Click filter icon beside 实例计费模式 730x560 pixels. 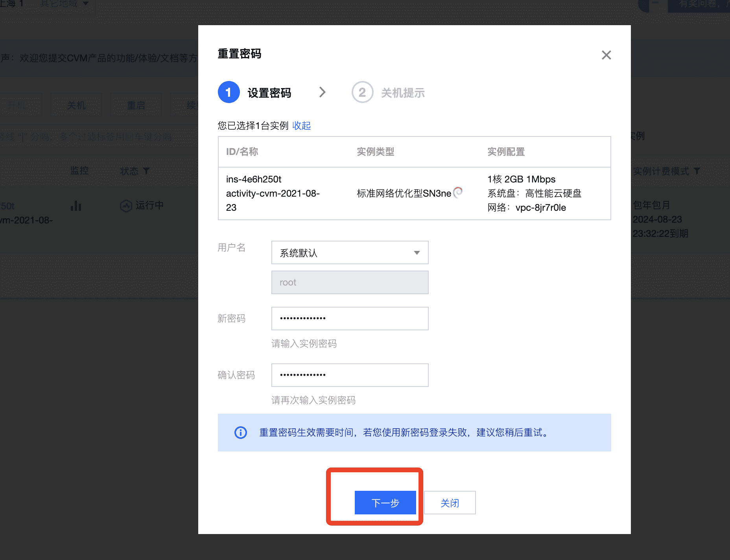(x=697, y=171)
